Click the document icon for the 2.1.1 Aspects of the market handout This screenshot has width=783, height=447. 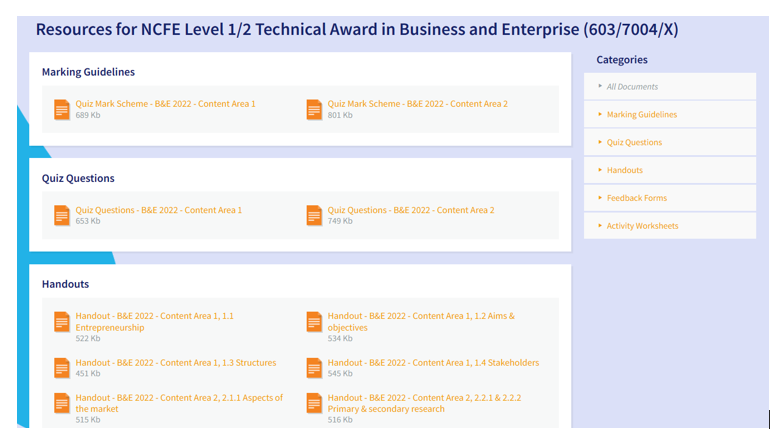coord(62,403)
